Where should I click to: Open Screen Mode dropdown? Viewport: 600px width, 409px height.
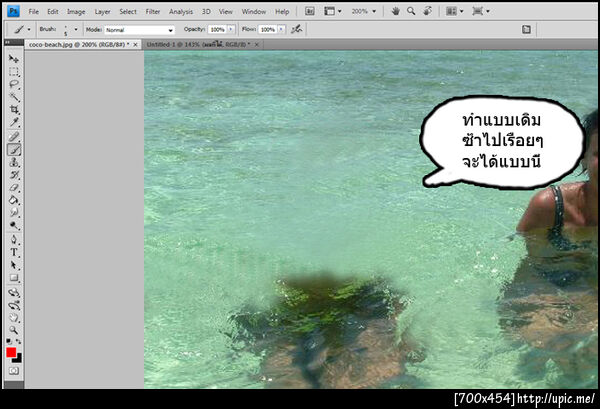(481, 11)
